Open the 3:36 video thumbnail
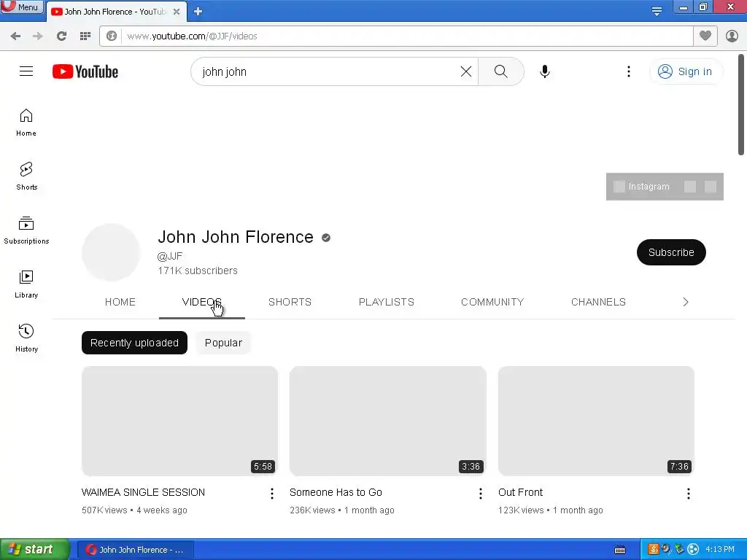This screenshot has height=560, width=747. point(388,421)
